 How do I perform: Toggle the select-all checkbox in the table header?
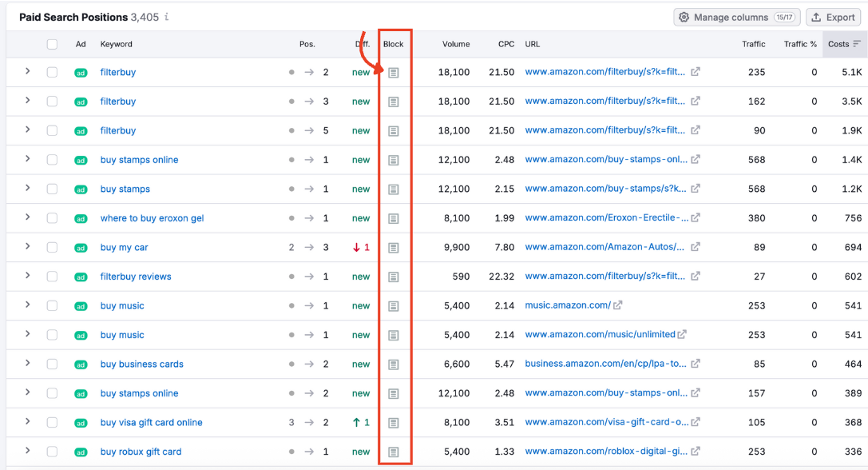tap(52, 44)
